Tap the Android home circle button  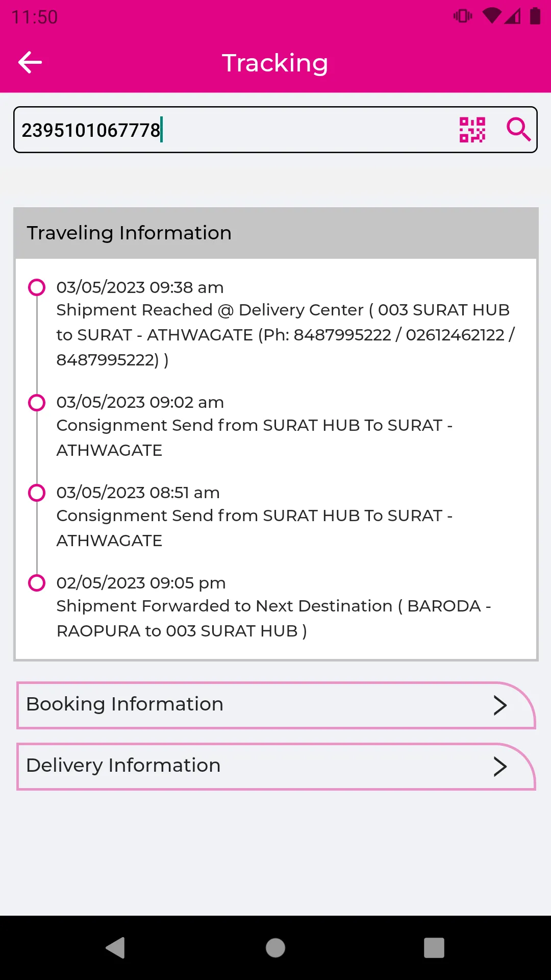(x=275, y=948)
